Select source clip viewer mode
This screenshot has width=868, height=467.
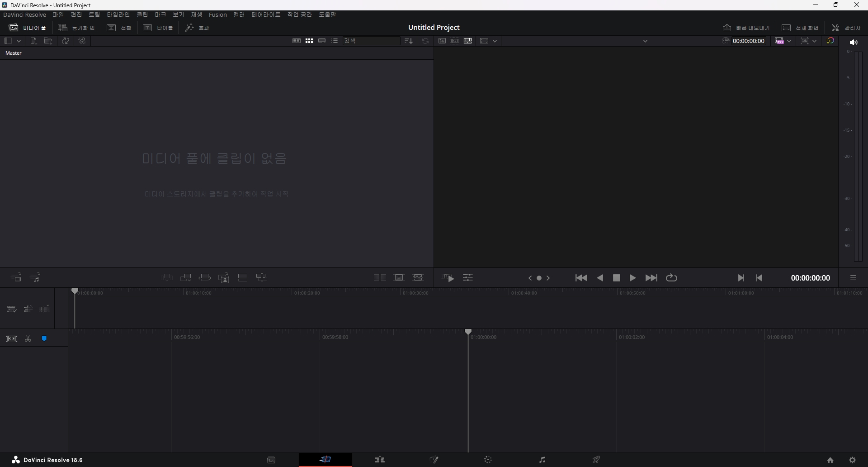(x=442, y=41)
